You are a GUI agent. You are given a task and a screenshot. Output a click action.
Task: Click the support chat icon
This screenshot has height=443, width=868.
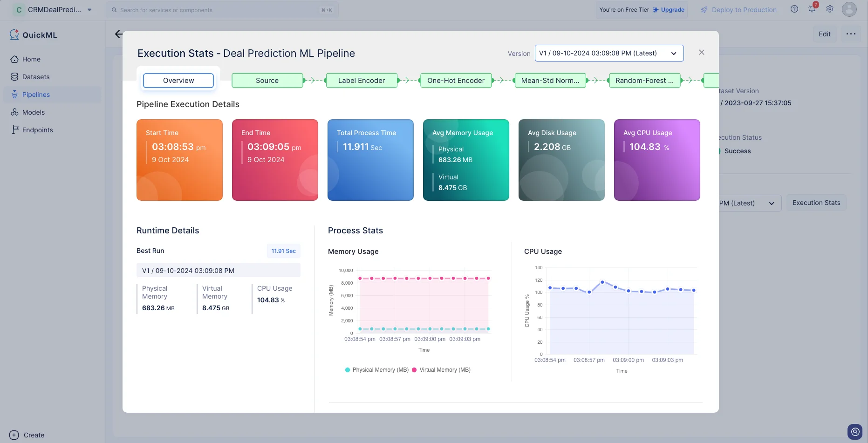tap(855, 432)
